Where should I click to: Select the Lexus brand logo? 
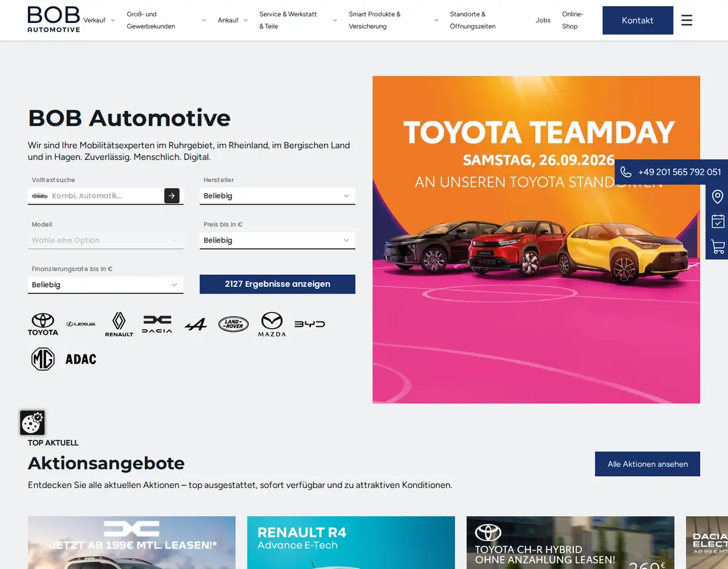(x=81, y=325)
